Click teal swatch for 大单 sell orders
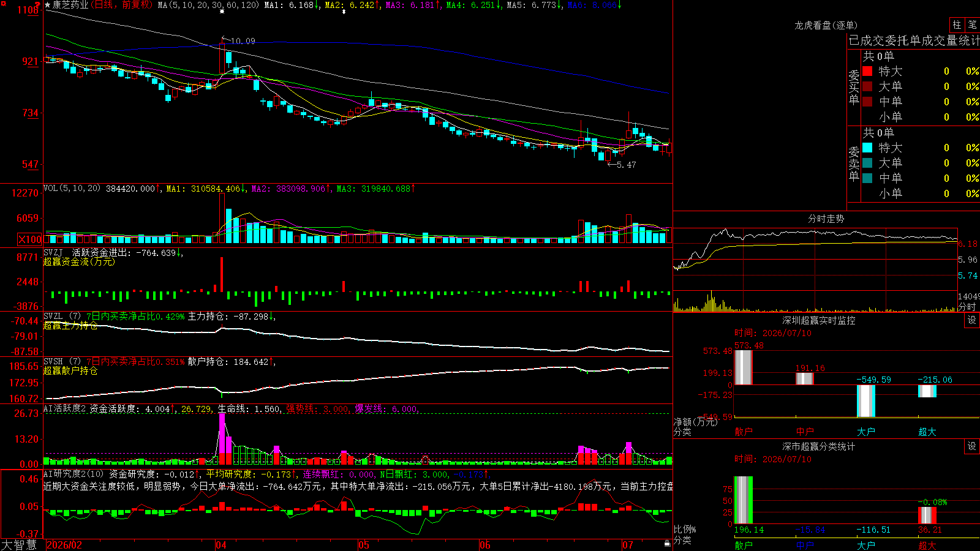 click(867, 163)
